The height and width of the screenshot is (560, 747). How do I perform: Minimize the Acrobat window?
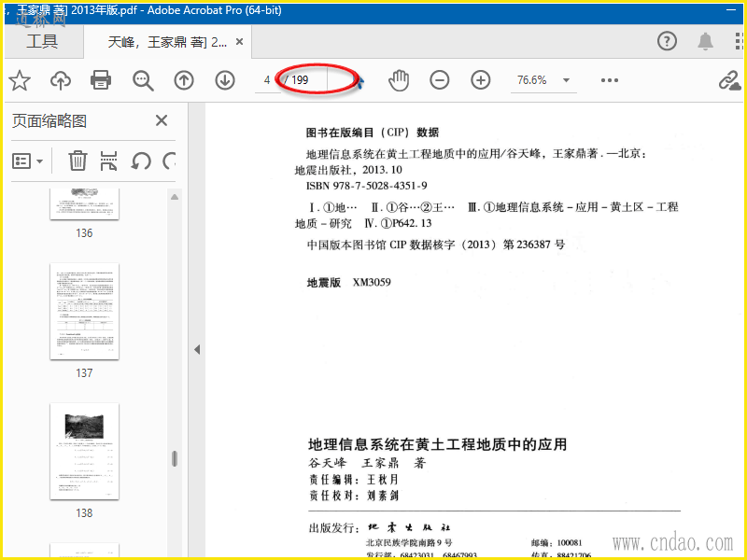point(731,10)
